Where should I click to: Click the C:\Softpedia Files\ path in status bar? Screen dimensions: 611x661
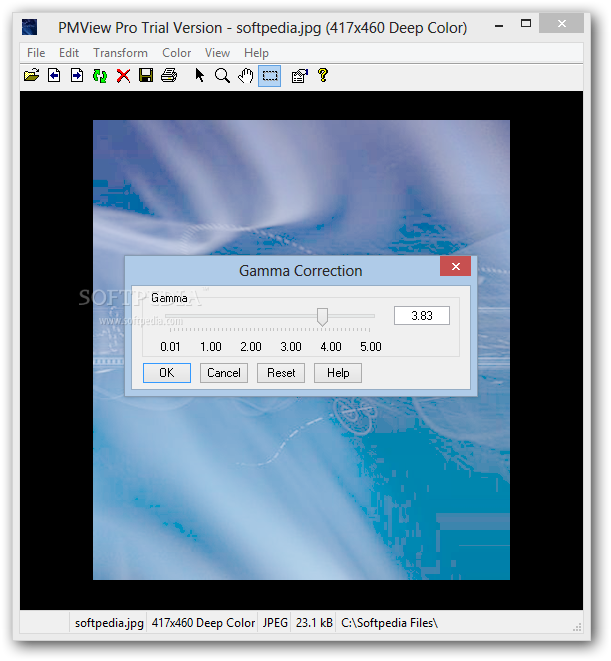(x=389, y=623)
